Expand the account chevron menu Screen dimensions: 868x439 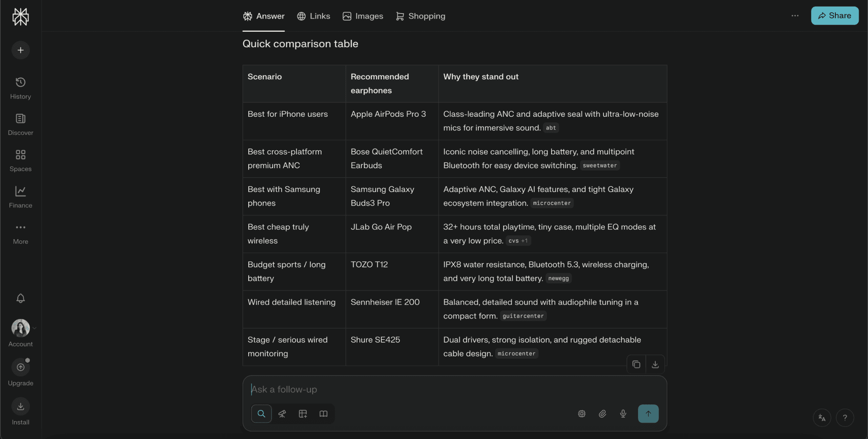point(35,328)
